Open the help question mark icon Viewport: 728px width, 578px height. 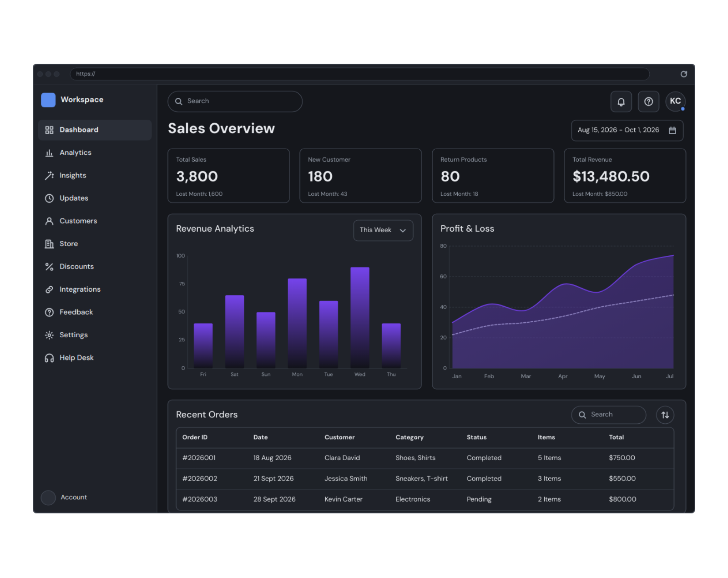coord(648,101)
